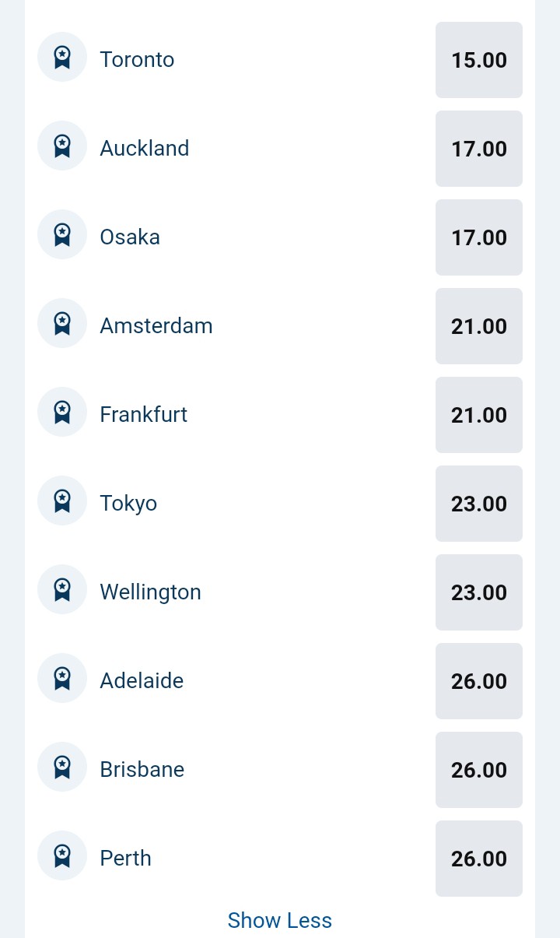560x938 pixels.
Task: Click the ribbon badge icon beside Tokyo
Action: (x=62, y=501)
